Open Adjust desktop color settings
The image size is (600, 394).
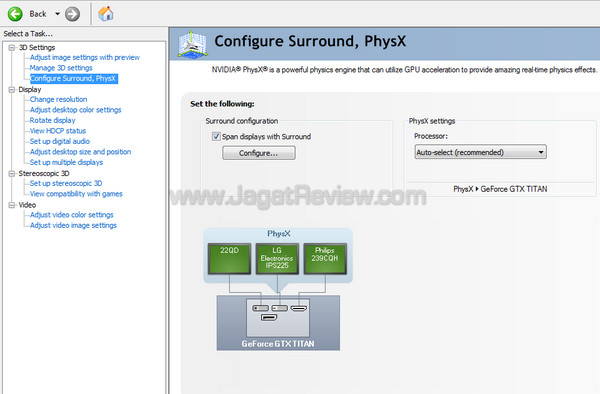(x=75, y=110)
